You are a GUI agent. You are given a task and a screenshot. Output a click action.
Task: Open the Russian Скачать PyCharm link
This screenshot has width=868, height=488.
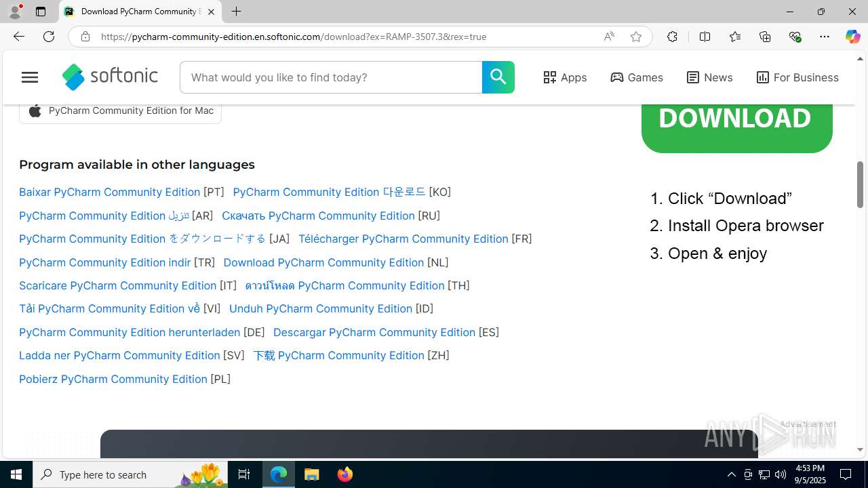(x=318, y=216)
